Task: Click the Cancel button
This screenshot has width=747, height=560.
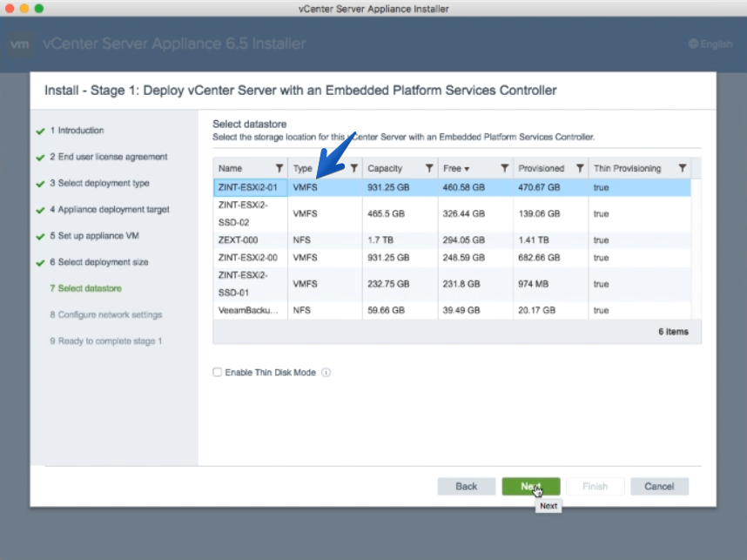Action: tap(659, 486)
